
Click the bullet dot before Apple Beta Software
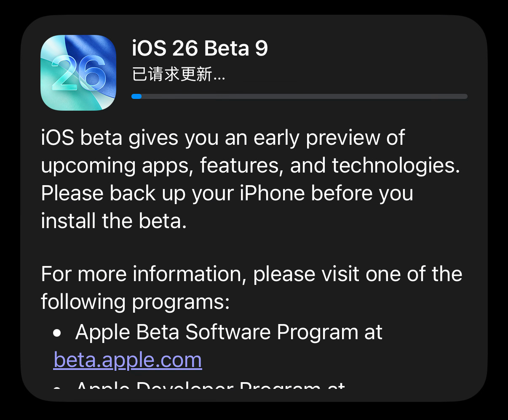click(x=58, y=333)
